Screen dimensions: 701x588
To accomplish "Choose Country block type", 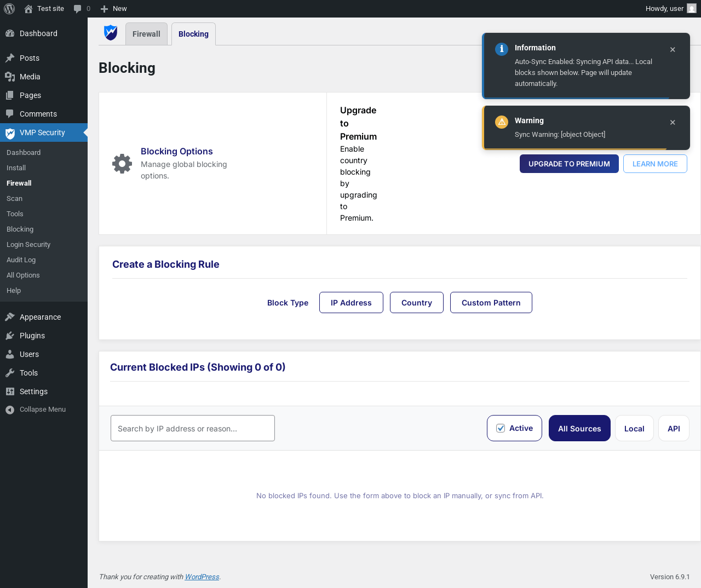I will (x=417, y=303).
